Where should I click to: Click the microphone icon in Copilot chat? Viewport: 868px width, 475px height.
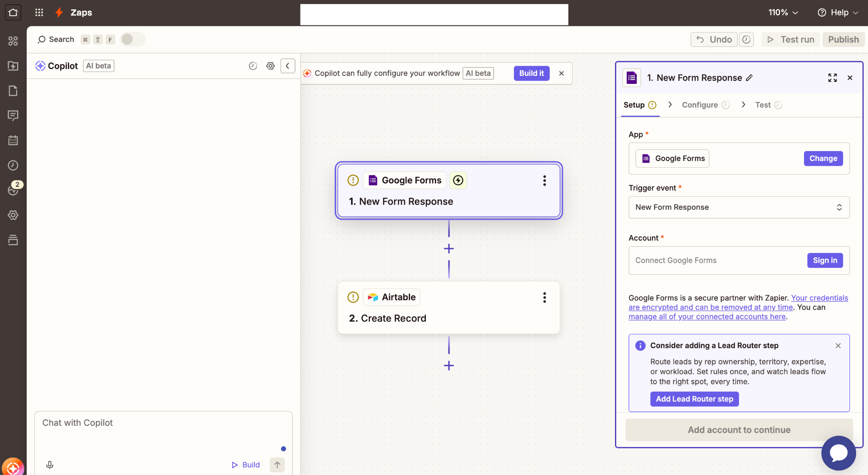coord(50,465)
